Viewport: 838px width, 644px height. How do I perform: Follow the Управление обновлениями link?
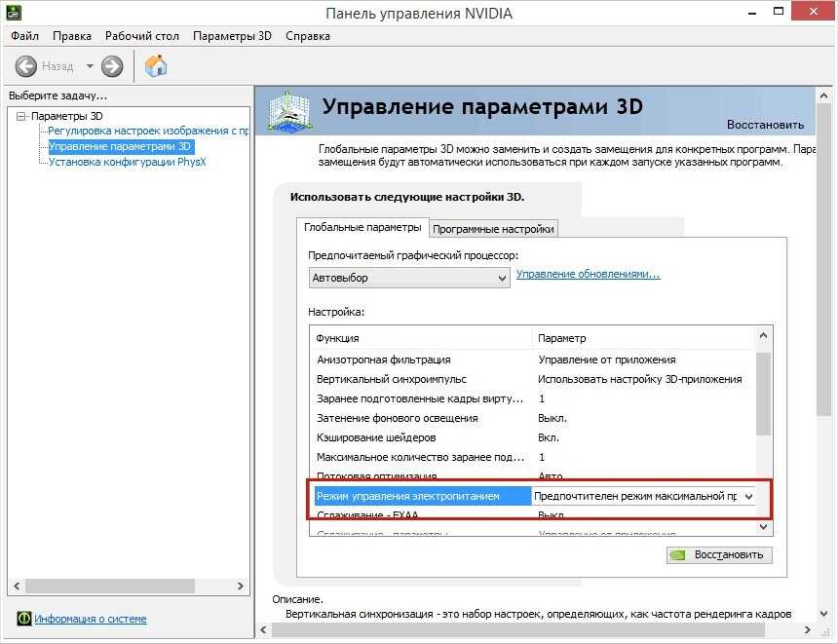(588, 274)
